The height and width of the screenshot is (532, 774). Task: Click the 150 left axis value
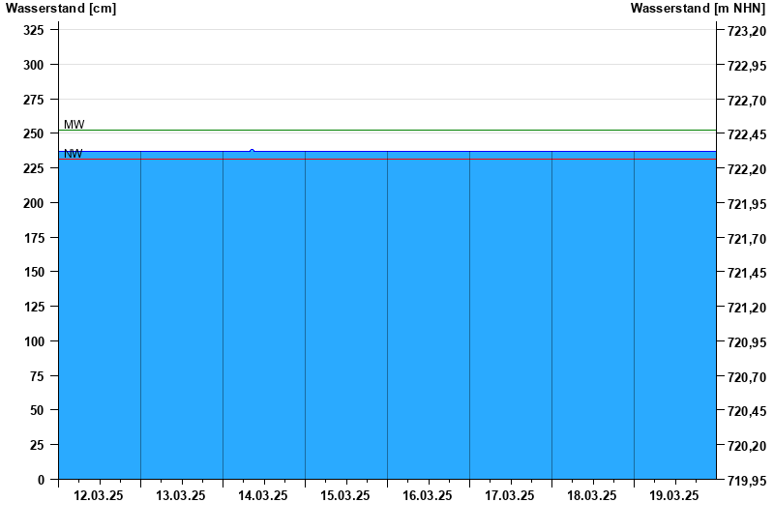[x=34, y=272]
